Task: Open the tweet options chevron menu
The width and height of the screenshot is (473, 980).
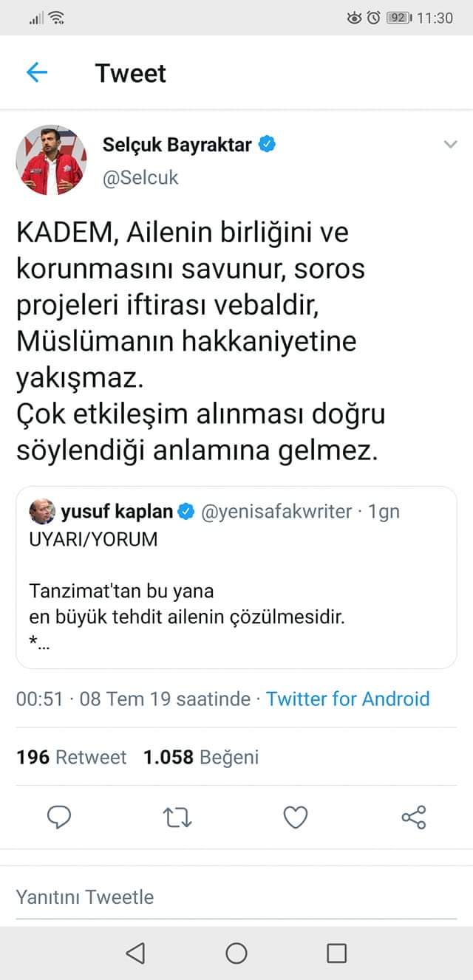Action: pos(450,145)
